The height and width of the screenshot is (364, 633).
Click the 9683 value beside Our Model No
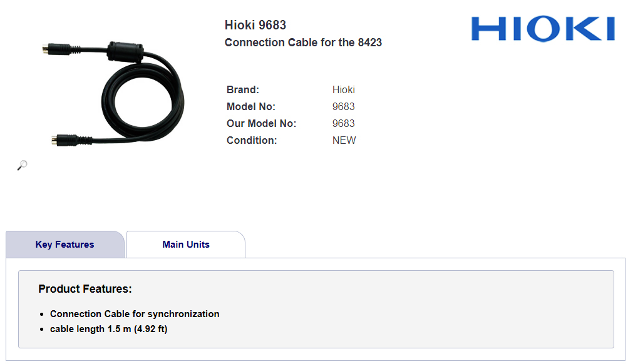(x=344, y=123)
